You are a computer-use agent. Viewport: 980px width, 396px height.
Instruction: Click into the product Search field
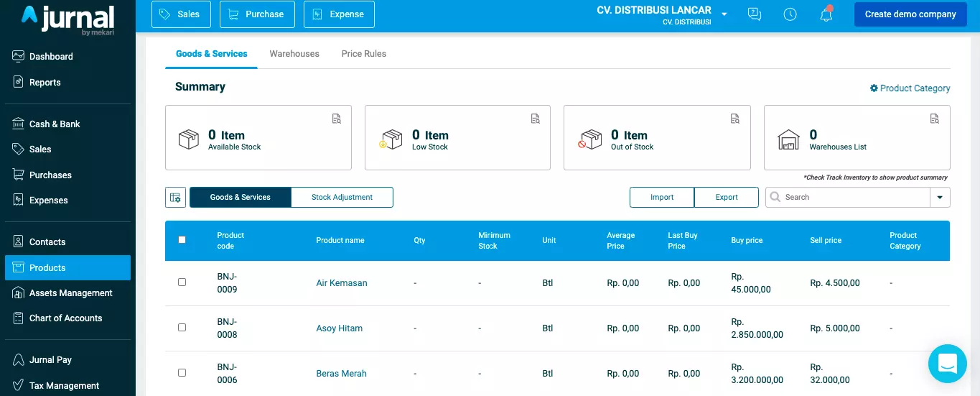click(x=848, y=197)
